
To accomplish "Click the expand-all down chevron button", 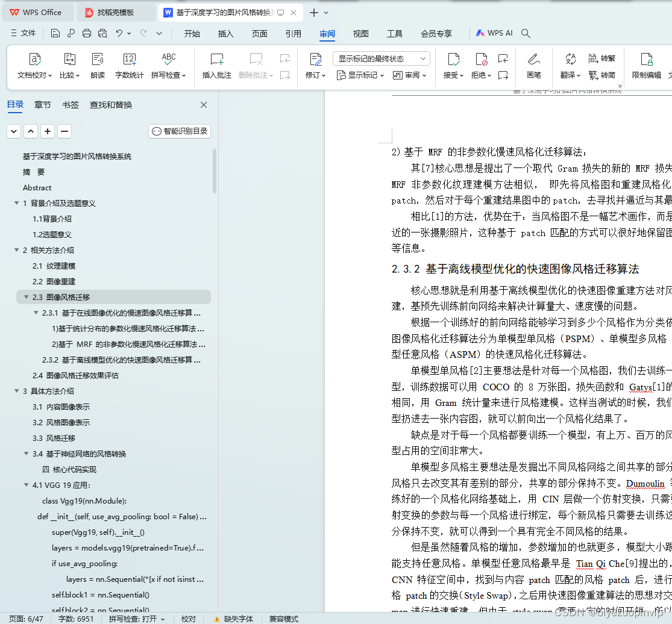I will [x=14, y=131].
